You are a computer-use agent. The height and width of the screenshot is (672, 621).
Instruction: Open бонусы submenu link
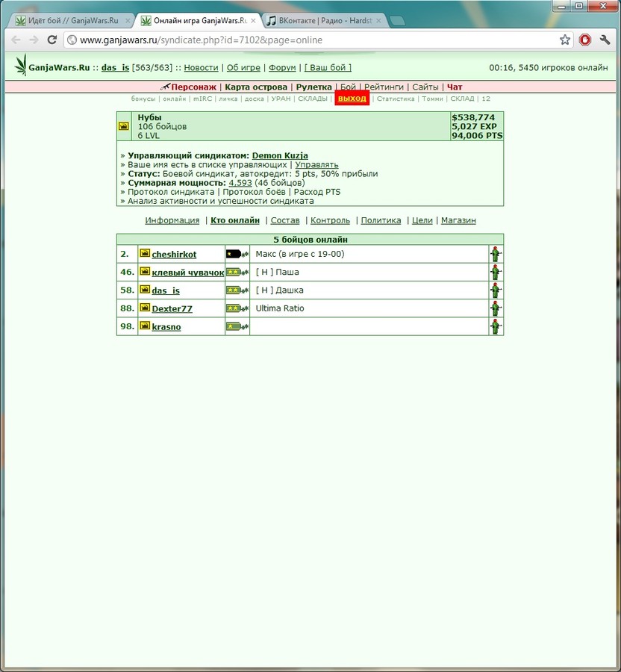143,99
